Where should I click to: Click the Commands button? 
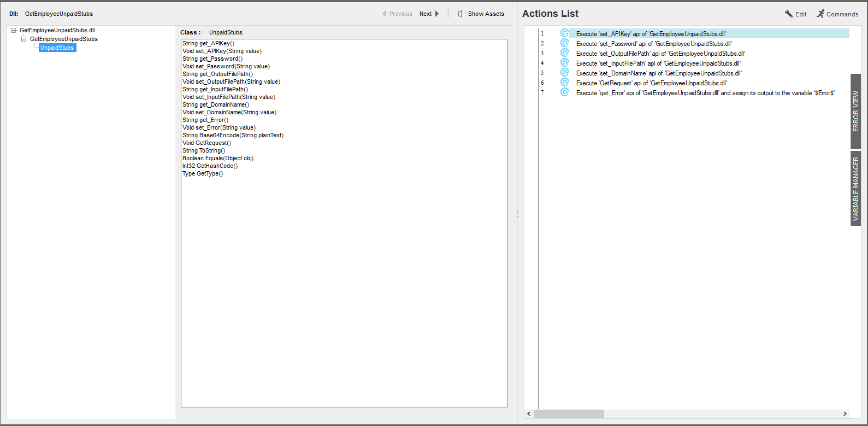(837, 14)
